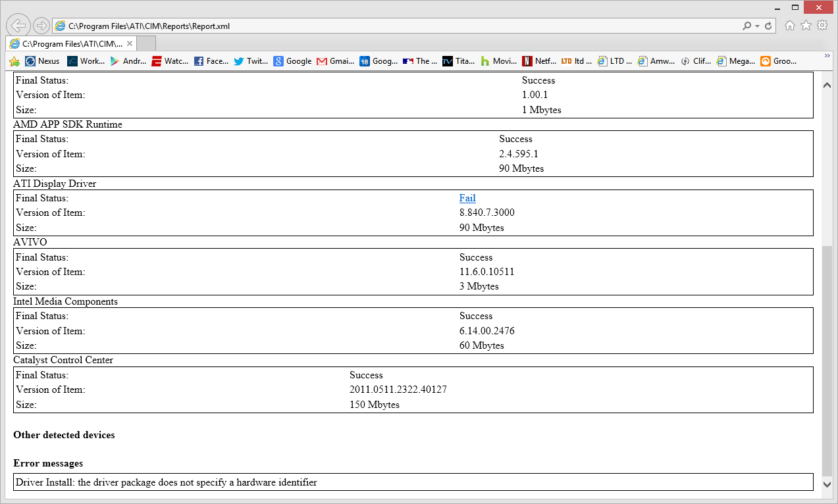Open the Fail link for ATI Display Driver
This screenshot has height=504, width=838.
click(467, 198)
